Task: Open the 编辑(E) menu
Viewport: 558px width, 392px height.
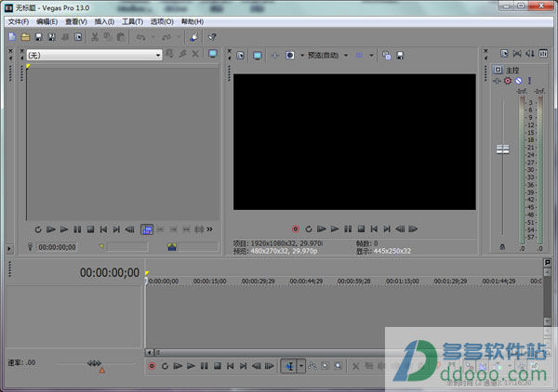Action: pos(47,21)
